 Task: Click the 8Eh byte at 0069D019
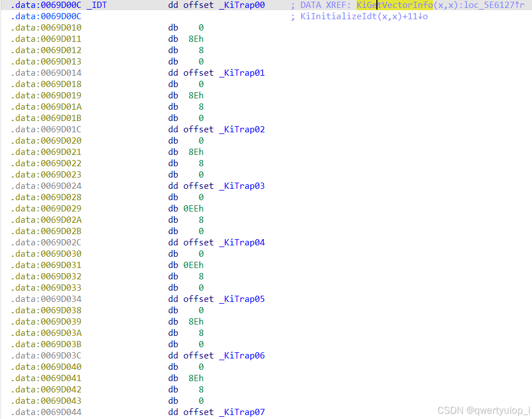point(196,96)
